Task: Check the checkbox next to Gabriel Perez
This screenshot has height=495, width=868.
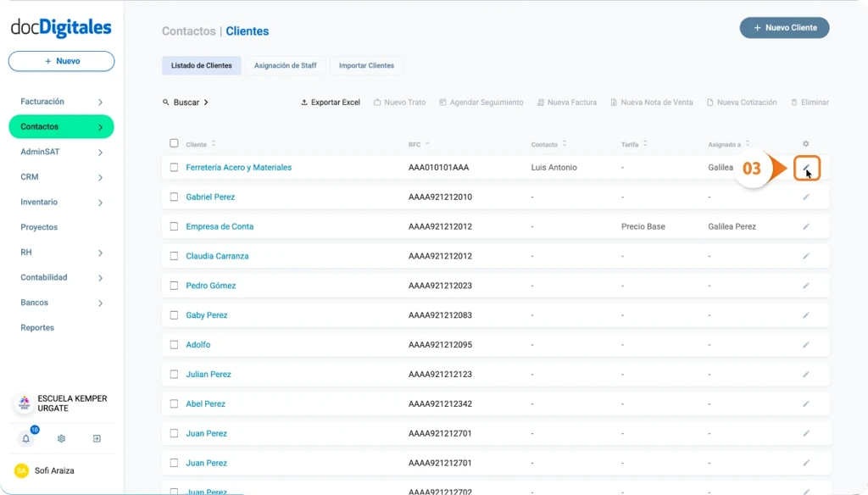Action: click(174, 197)
